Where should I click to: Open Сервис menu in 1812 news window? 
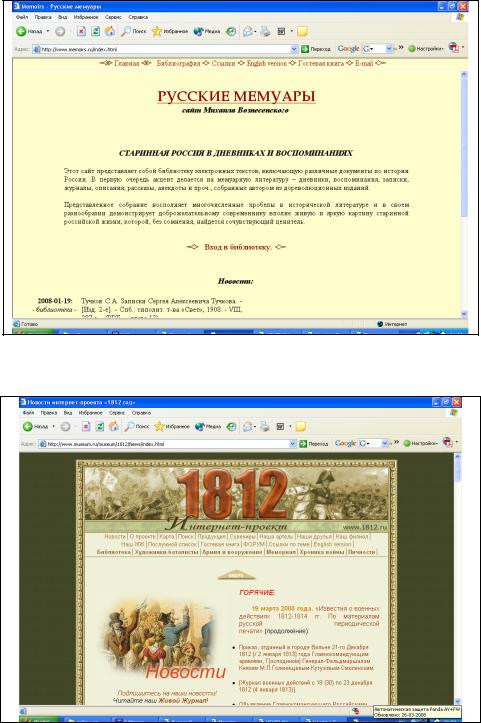[117, 413]
